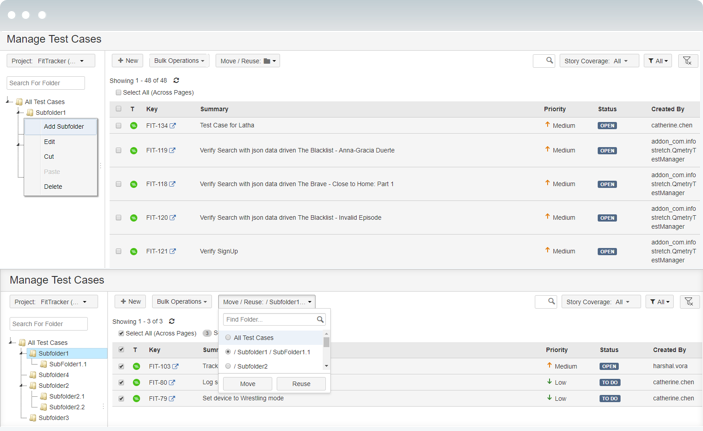Click refresh icon beside Showing 1 - 3 of 3
703x431 pixels.
172,321
